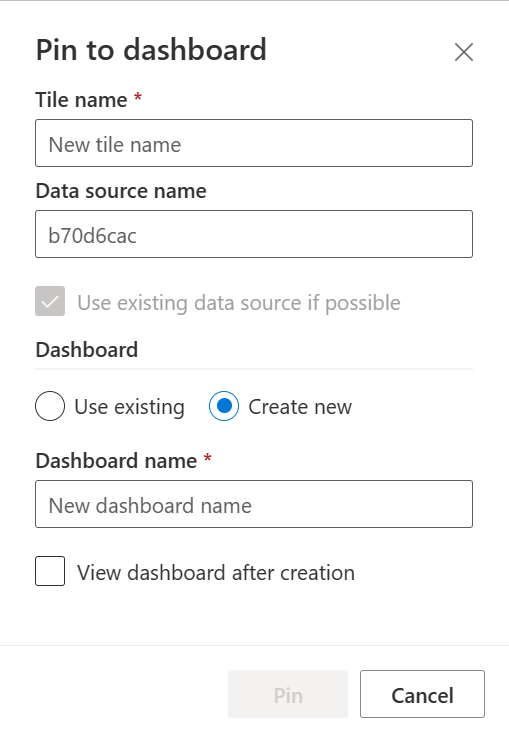Click the Dashboard section heading
The image size is (509, 739).
(87, 350)
